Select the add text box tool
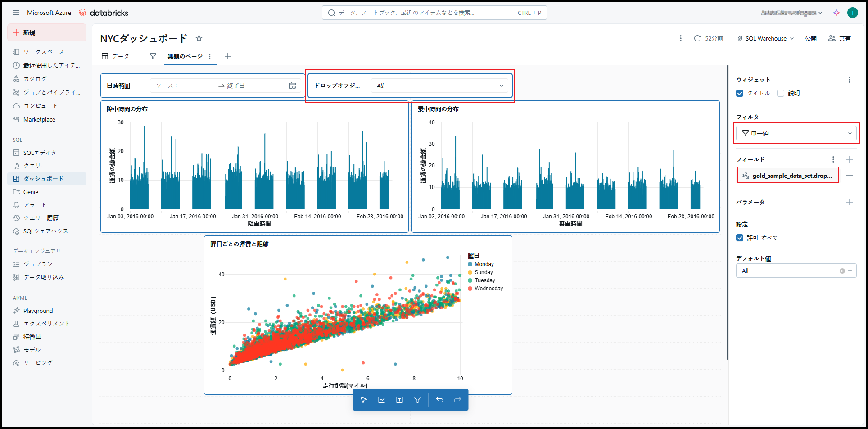868x429 pixels. pos(399,400)
